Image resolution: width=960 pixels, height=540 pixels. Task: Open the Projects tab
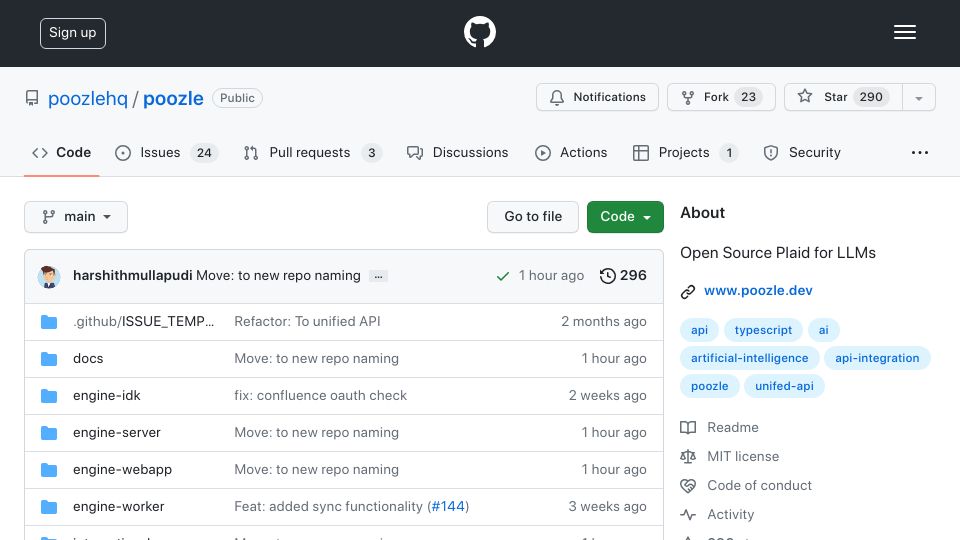685,152
